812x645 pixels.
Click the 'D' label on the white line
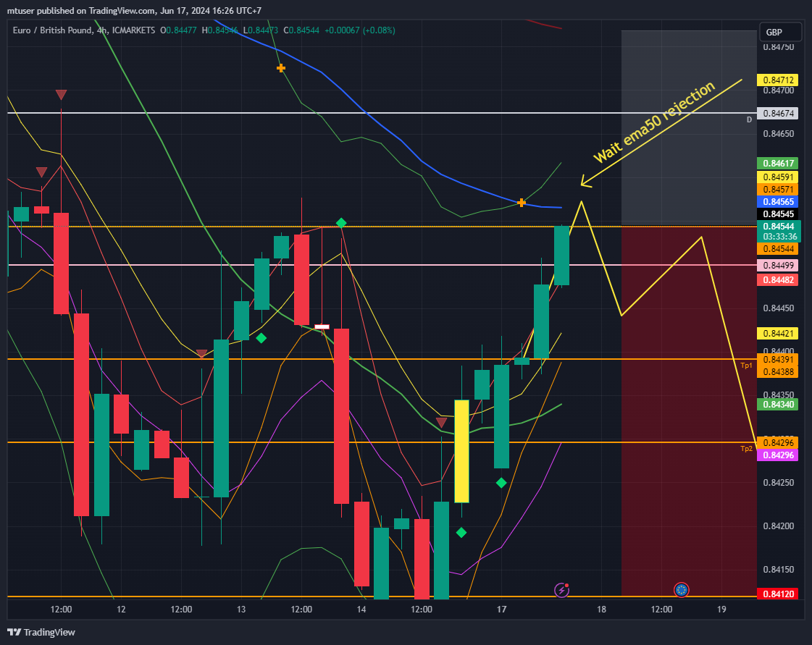(x=749, y=119)
